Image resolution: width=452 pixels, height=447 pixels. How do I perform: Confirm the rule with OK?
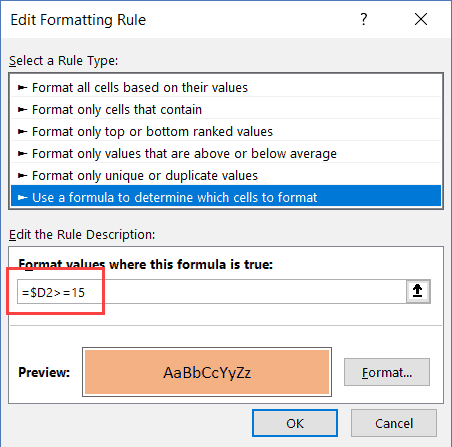(295, 423)
